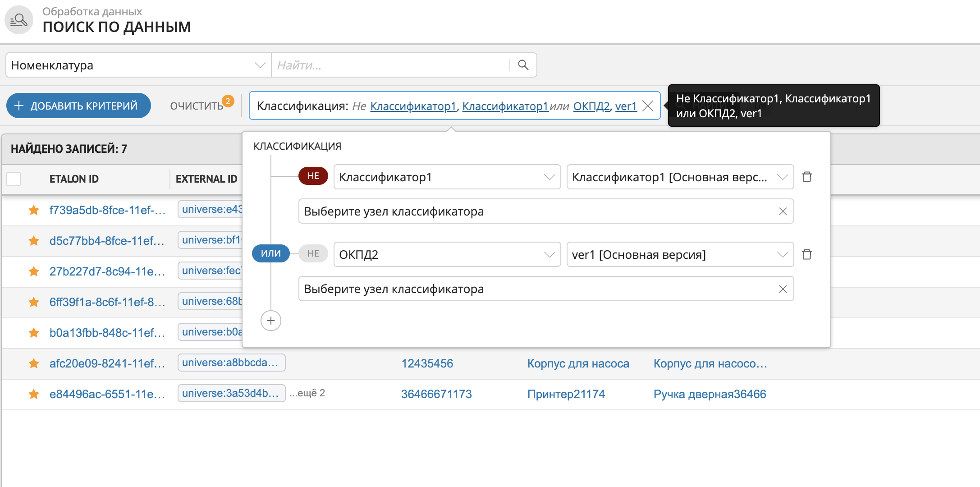
Task: Toggle the grey НЕ switch for ОКПД2
Action: [x=313, y=253]
